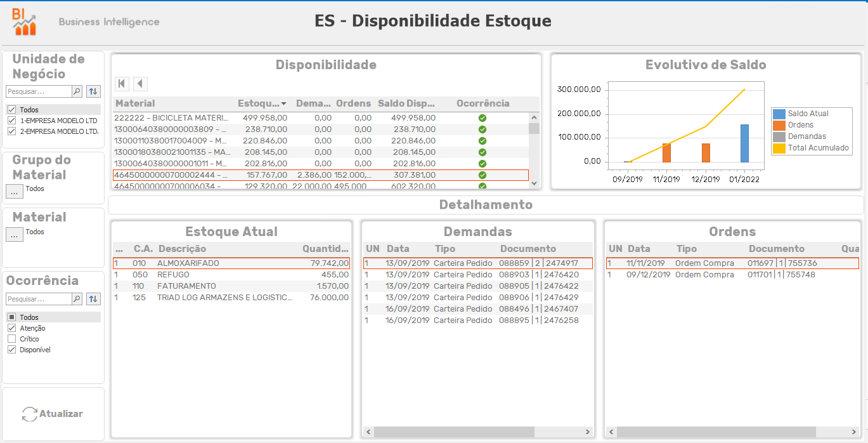Click search icon in Unidade de Negócio
Screen dimensions: 868x443
(77, 91)
